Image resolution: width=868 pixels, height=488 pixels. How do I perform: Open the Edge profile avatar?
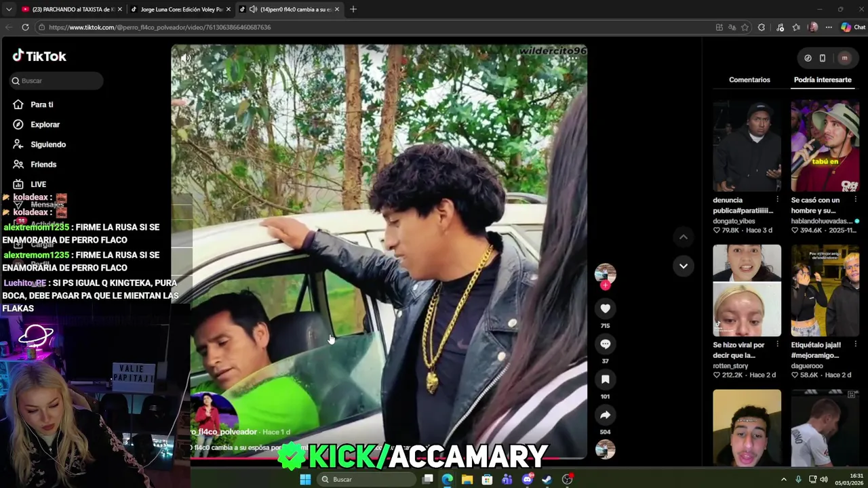(x=813, y=27)
